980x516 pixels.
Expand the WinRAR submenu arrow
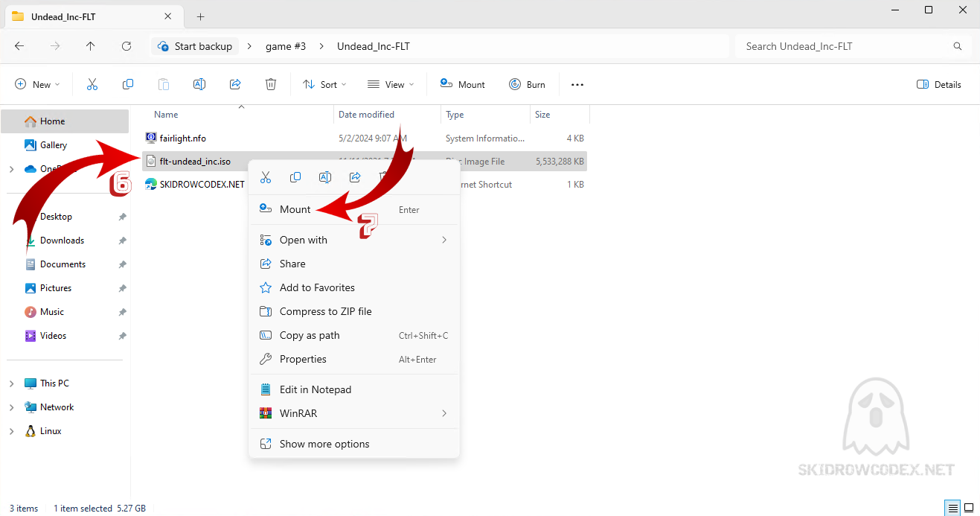(x=444, y=413)
